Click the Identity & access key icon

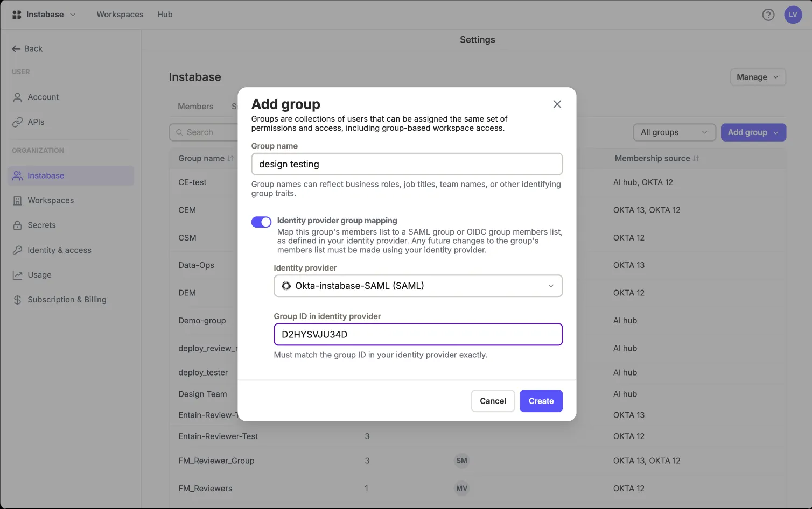coord(17,250)
